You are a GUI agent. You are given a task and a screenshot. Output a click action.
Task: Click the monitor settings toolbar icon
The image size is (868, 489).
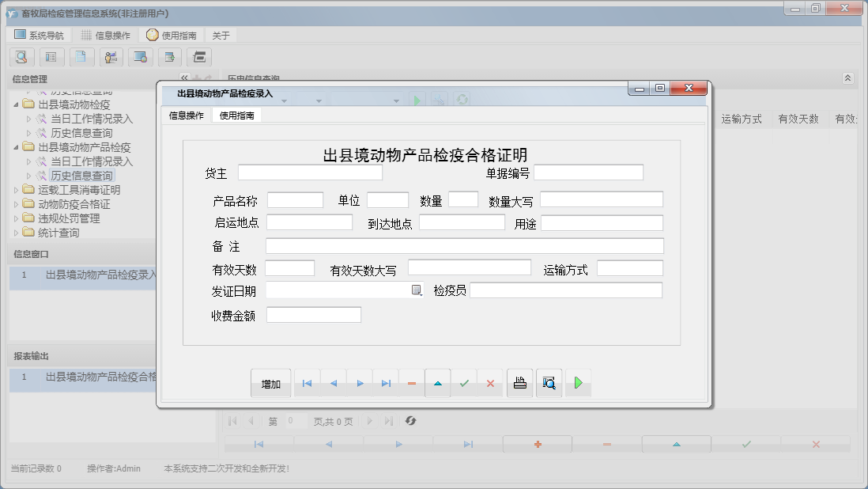pos(140,57)
